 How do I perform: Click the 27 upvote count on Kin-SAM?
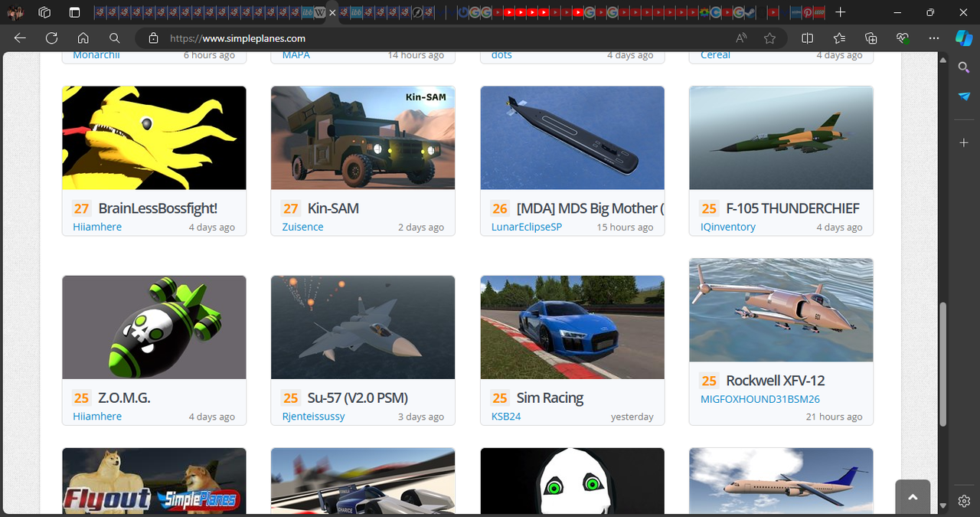[x=291, y=208]
